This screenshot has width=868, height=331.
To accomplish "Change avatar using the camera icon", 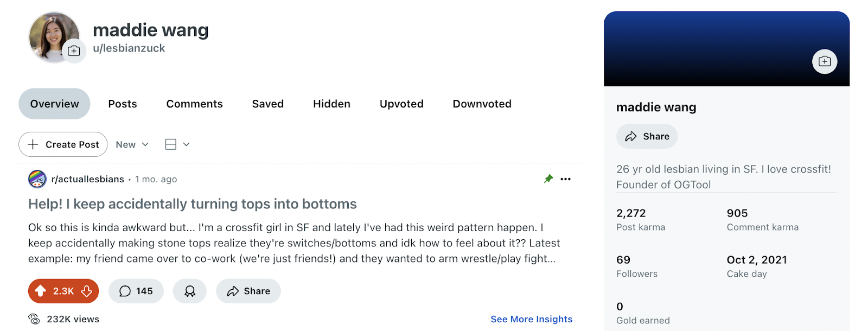I will coord(74,51).
